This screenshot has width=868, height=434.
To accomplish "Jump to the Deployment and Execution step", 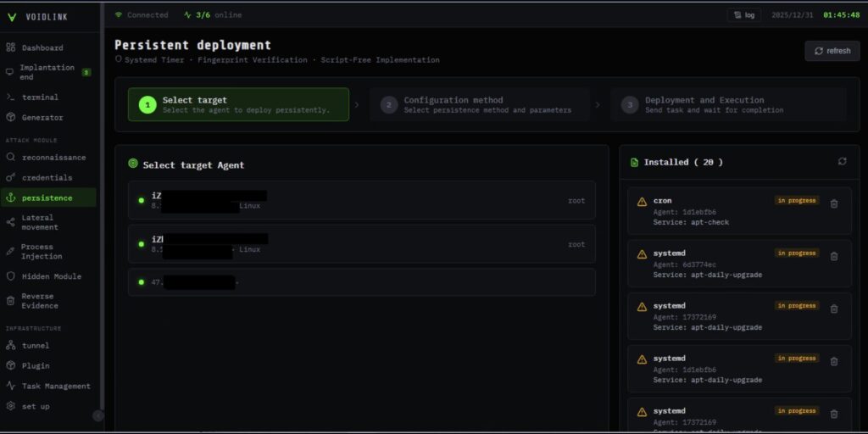I will click(x=729, y=104).
